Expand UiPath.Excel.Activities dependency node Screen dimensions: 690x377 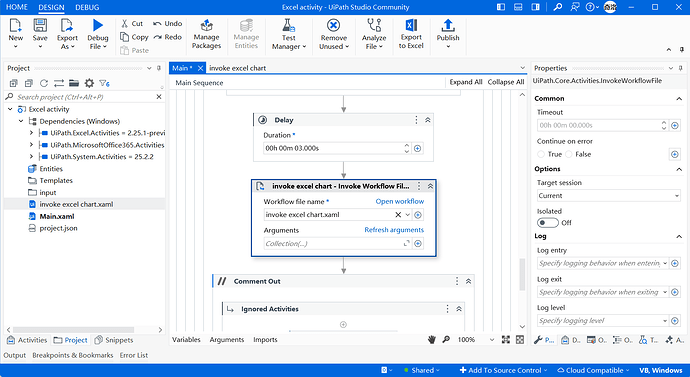click(x=31, y=133)
